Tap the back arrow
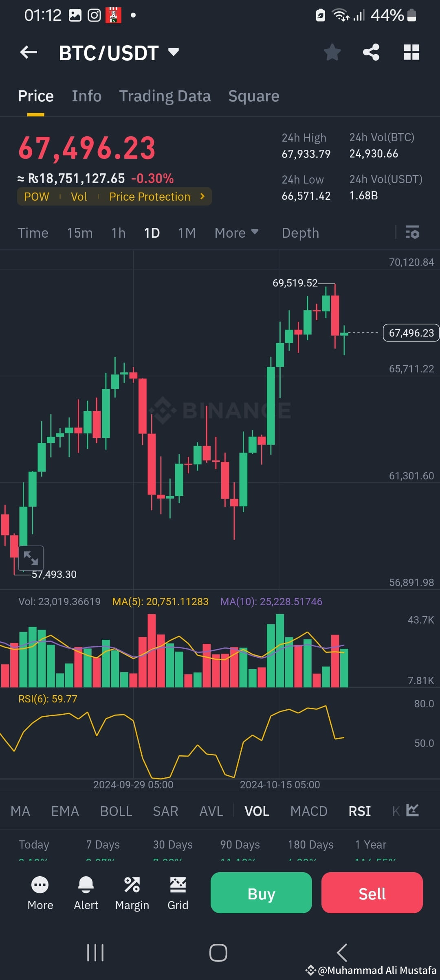This screenshot has width=440, height=980. (28, 52)
